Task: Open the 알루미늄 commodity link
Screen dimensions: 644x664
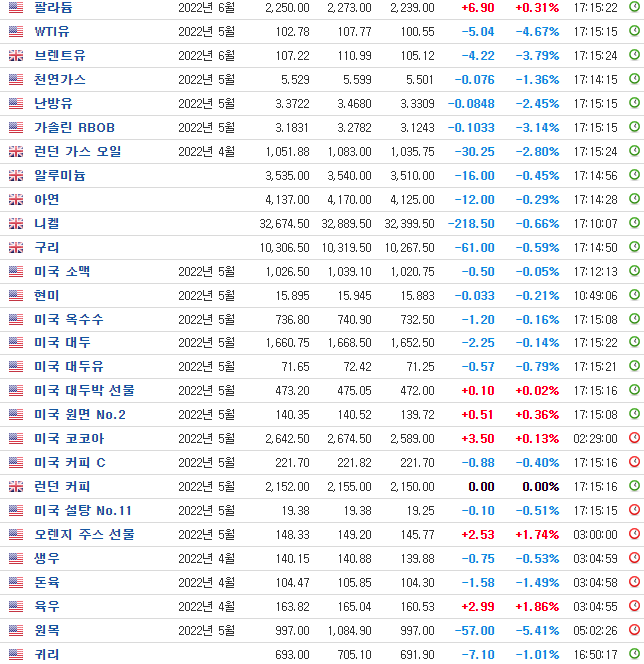Action: [x=59, y=175]
